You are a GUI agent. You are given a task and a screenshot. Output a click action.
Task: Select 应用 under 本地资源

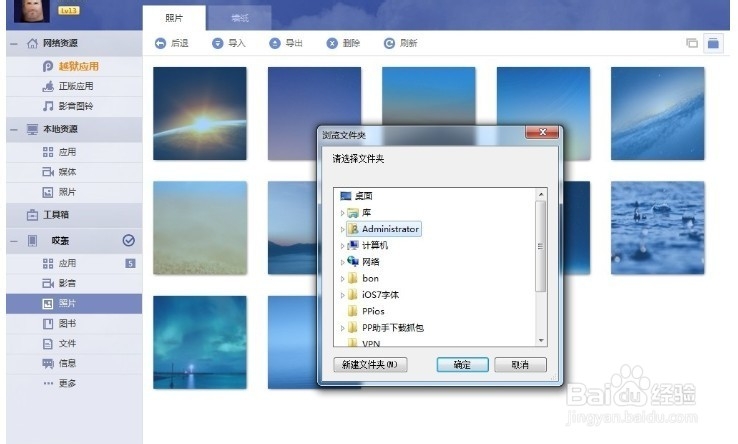[x=74, y=152]
